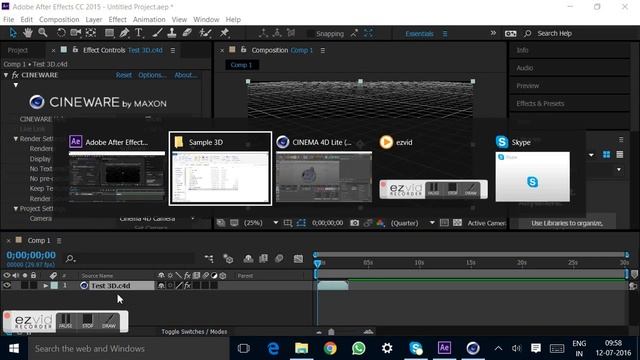Select the Eraser tool
This screenshot has width=640, height=360.
click(187, 33)
